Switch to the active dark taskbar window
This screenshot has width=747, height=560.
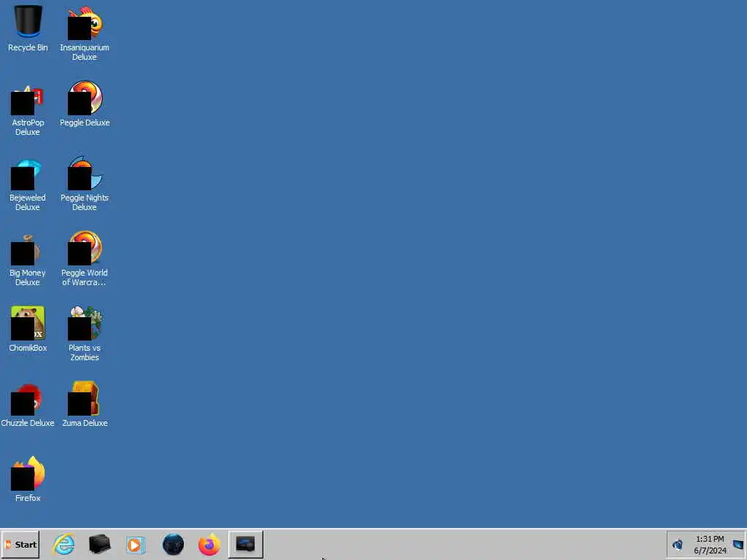click(245, 544)
